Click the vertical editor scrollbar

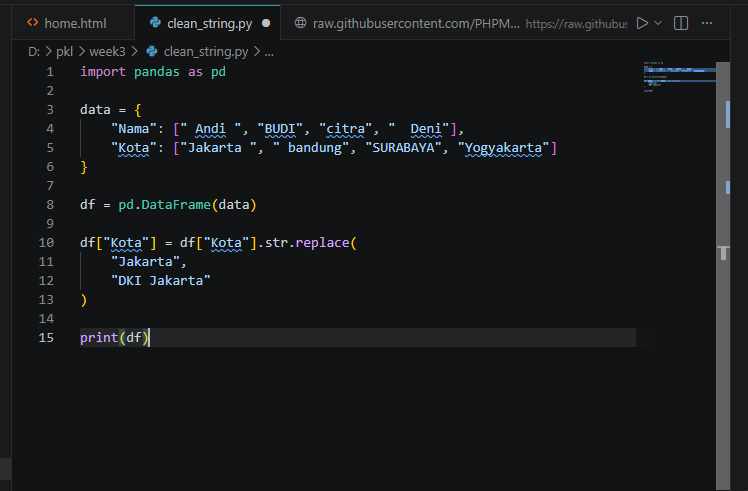pyautogui.click(x=723, y=276)
